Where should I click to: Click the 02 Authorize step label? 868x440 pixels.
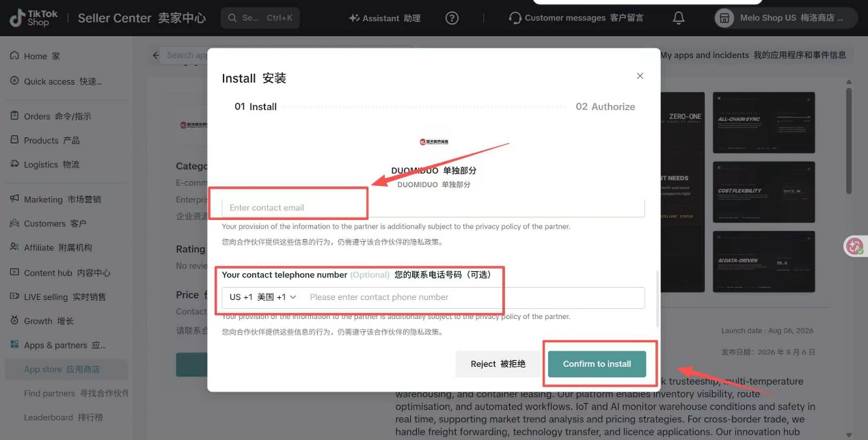(x=605, y=107)
